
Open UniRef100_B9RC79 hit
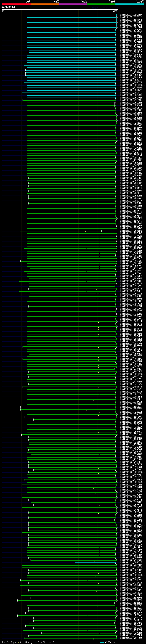point(131,82)
